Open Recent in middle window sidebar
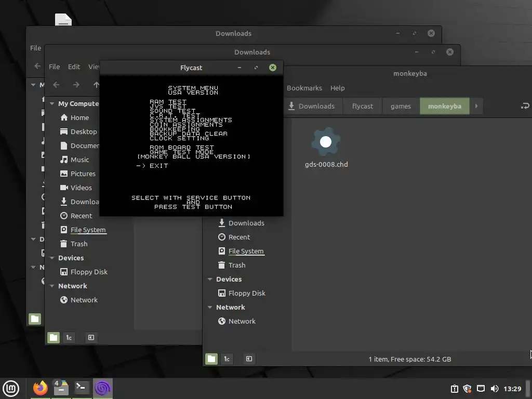The image size is (532, 399). point(76,216)
